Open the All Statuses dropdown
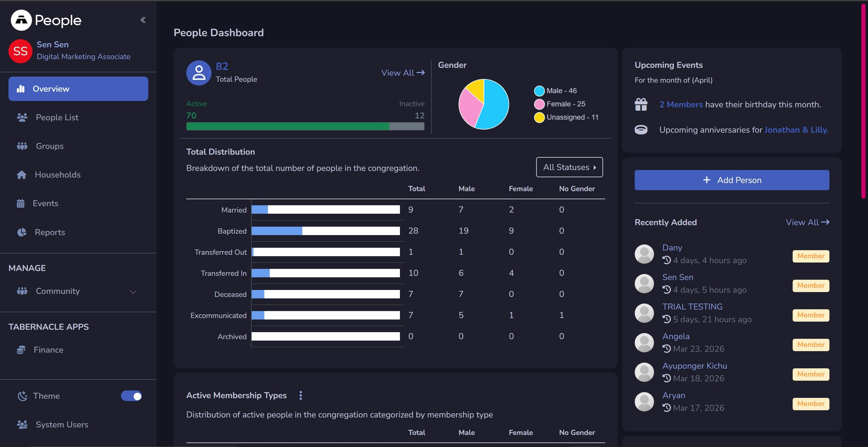This screenshot has width=868, height=447. pyautogui.click(x=569, y=167)
